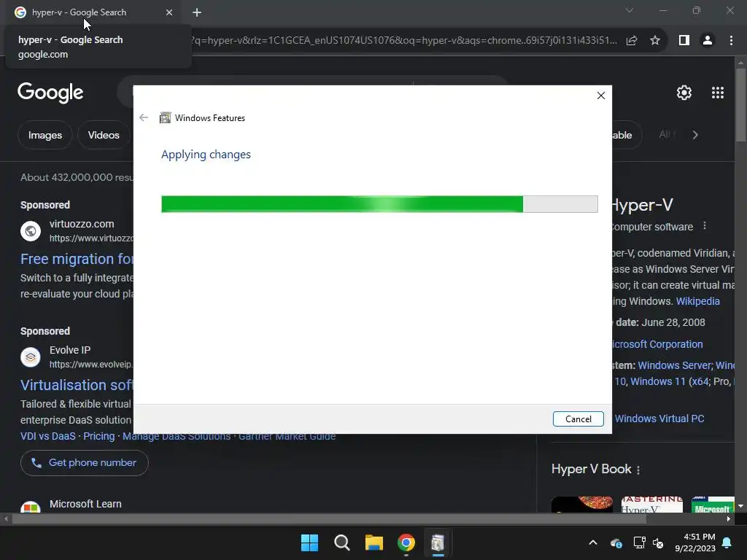This screenshot has height=560, width=747.
Task: Open Windows taskbar Search
Action: pos(341,542)
